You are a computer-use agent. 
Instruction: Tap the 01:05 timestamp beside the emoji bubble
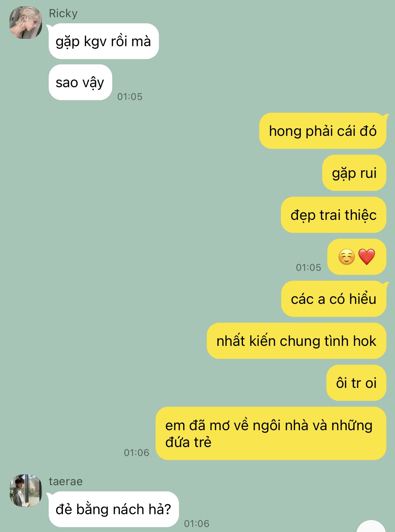[x=308, y=267]
